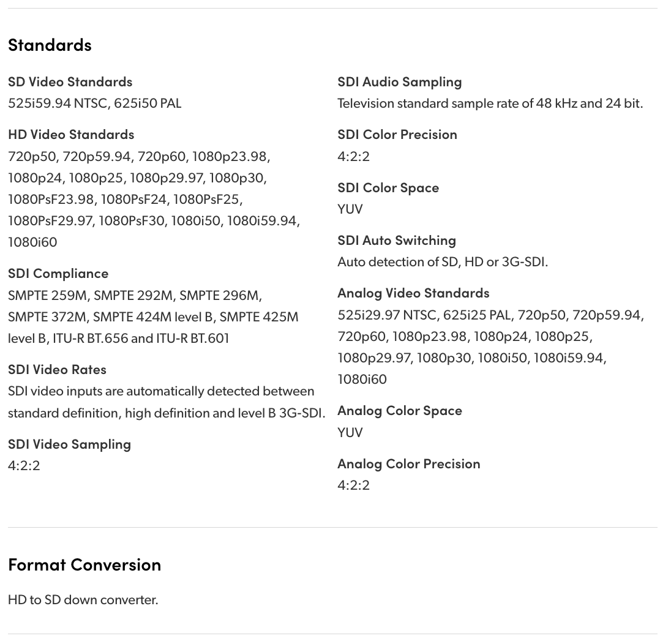Click the YUV value under SDI Color Space
This screenshot has width=671, height=644.
[350, 209]
